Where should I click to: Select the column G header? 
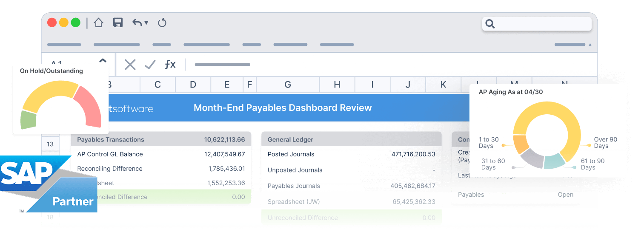288,85
